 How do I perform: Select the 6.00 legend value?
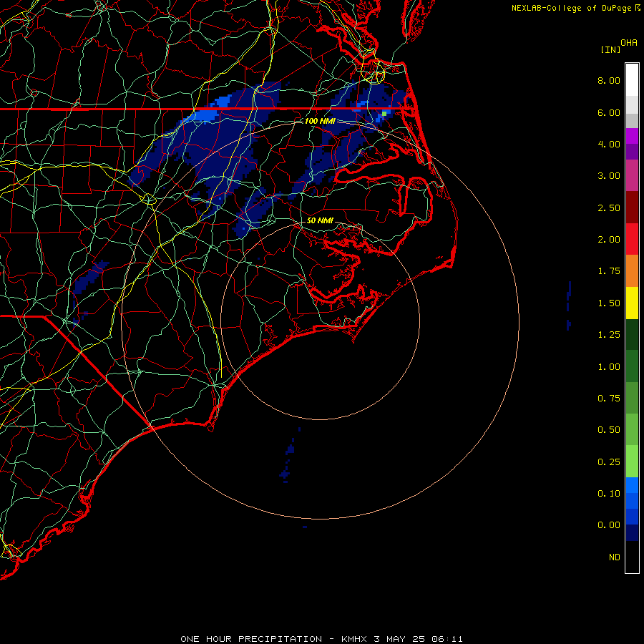(x=609, y=112)
